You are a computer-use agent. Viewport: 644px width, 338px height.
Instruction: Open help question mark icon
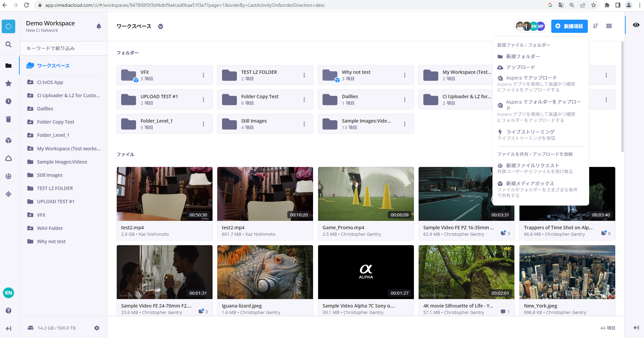pos(8,311)
